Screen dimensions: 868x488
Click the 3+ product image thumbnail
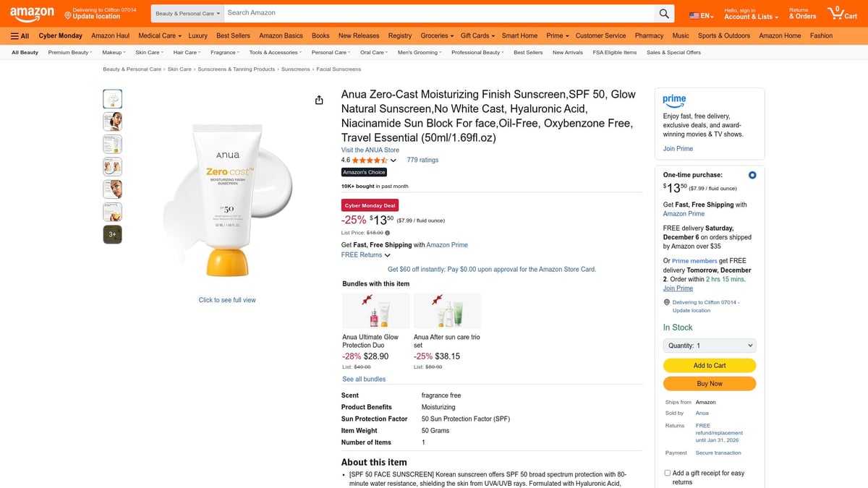pyautogui.click(x=112, y=234)
